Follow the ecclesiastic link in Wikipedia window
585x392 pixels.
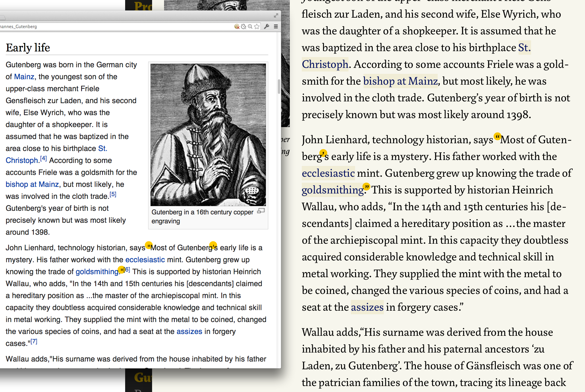[145, 260]
